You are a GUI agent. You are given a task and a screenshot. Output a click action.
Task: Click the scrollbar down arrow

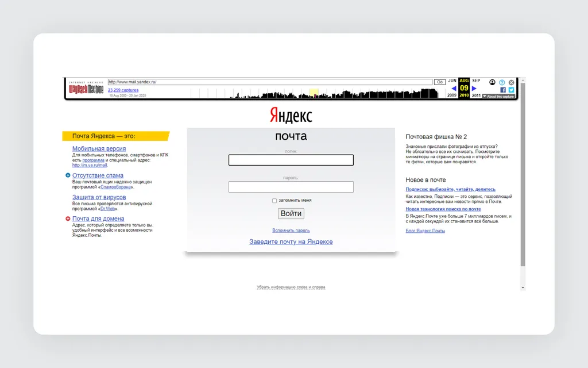(523, 287)
